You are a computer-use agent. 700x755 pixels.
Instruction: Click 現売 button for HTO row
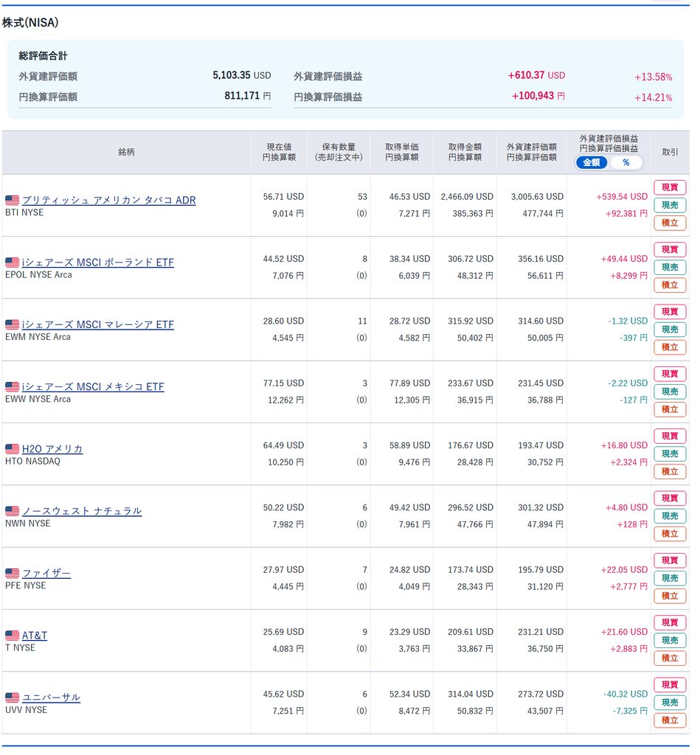(670, 453)
